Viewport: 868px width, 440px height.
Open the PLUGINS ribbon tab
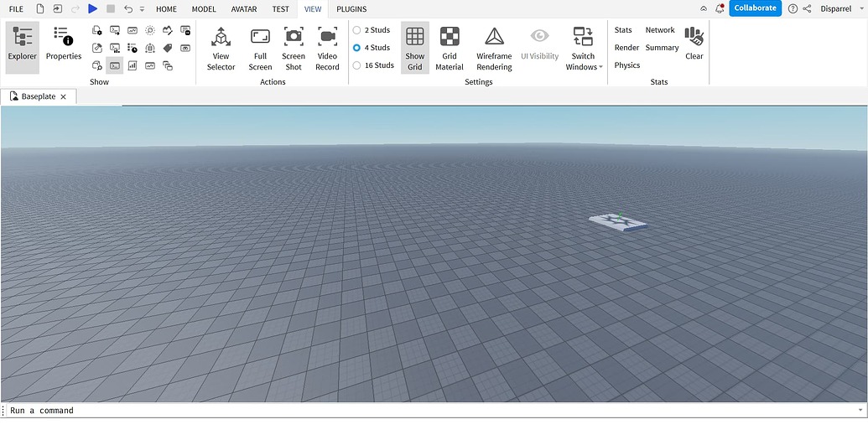tap(351, 9)
